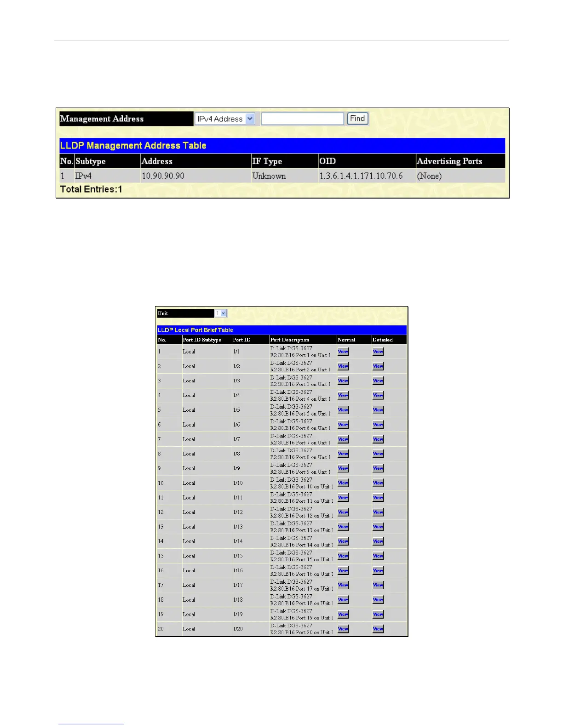Click the Total Entries:1 text
Image resolution: width=563 pixels, height=728 pixels.
[x=91, y=189]
